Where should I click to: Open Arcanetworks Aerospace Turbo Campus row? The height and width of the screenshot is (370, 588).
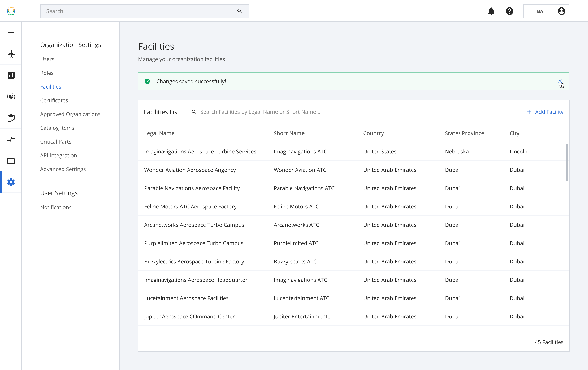(354, 225)
